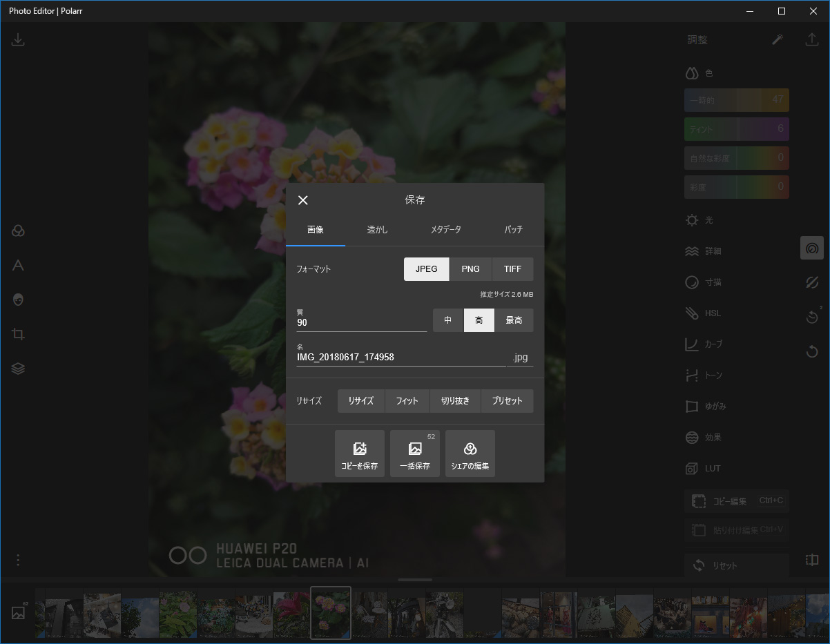Screen dimensions: 830x644
Task: Select the crop tool in the left sidebar
Action: pos(18,333)
